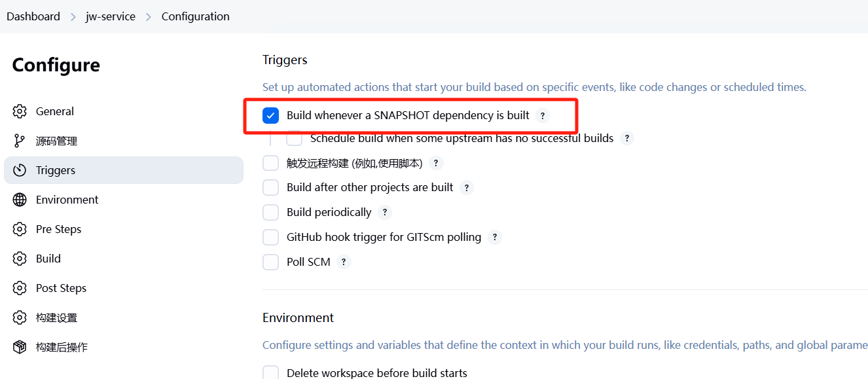This screenshot has height=379, width=868.
Task: Go to the Dashboard breadcrumb link
Action: pyautogui.click(x=33, y=16)
